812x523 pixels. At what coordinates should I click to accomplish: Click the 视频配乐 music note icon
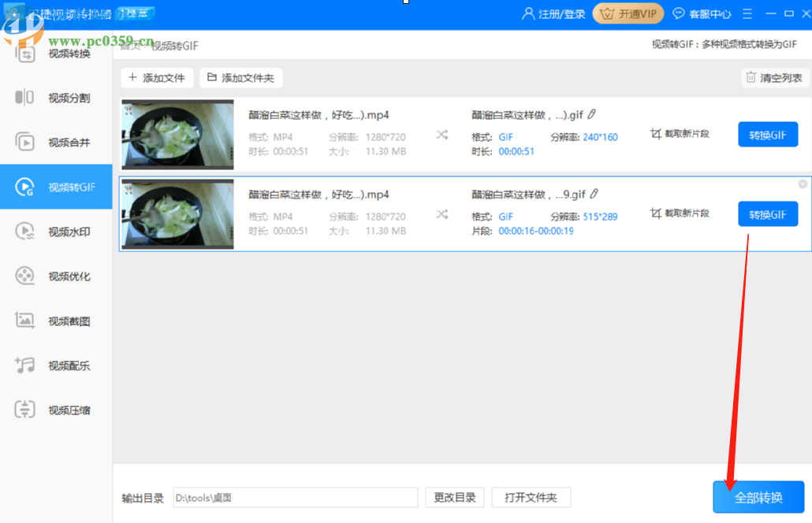(x=24, y=365)
